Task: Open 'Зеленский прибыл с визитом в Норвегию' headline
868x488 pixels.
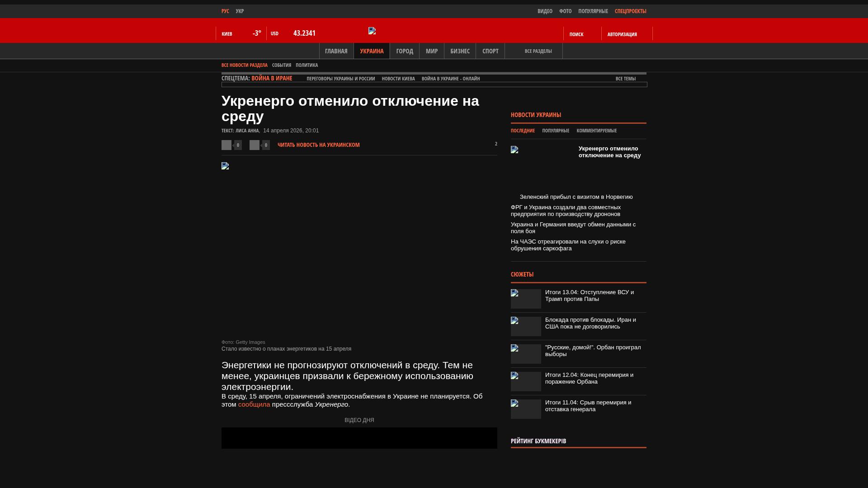Action: [576, 197]
